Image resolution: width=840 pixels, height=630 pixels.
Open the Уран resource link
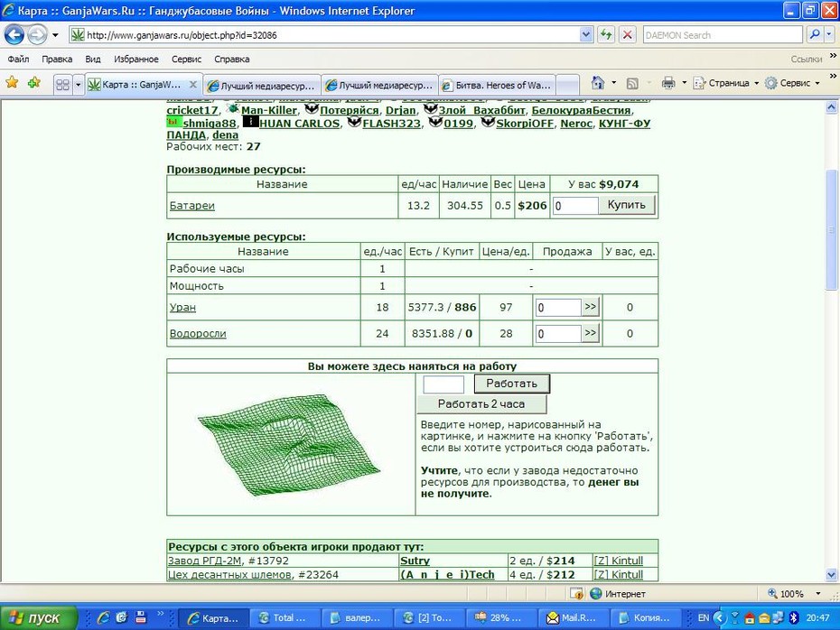coord(182,307)
